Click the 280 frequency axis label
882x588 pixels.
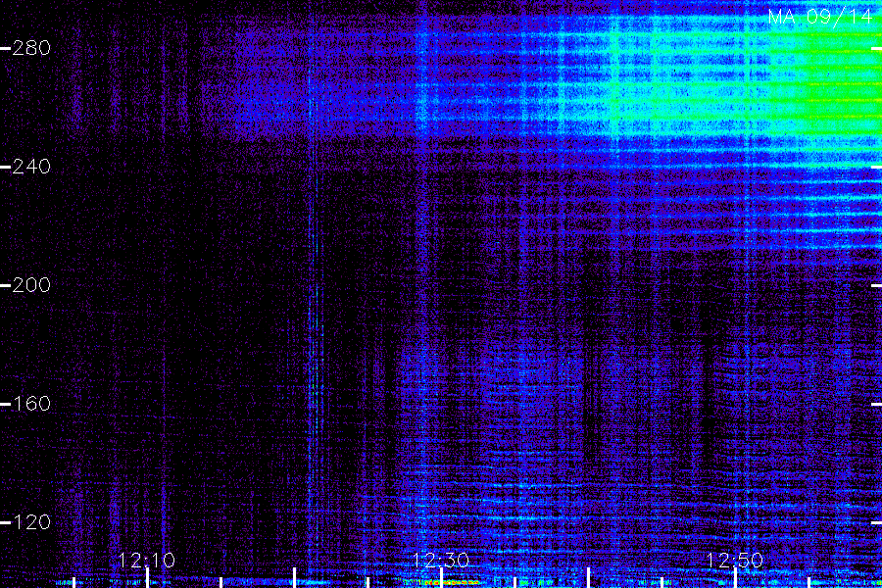click(31, 48)
